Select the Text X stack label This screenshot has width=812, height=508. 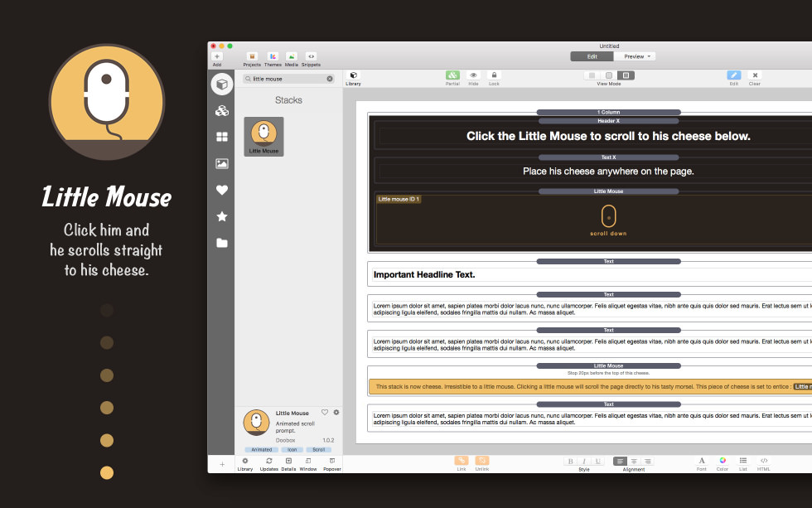[608, 157]
